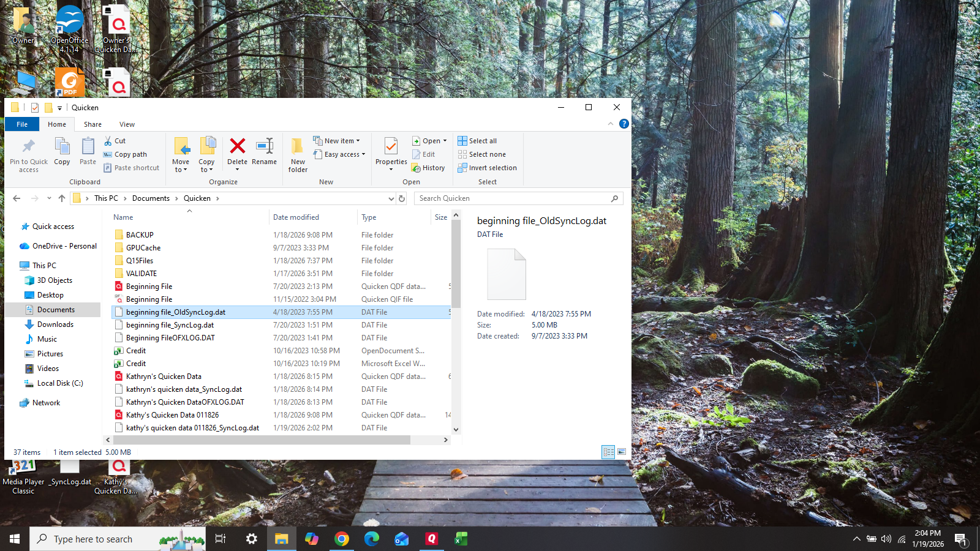The width and height of the screenshot is (980, 551).
Task: Select Kathryn's Quicken DataOFXLOG.DAT file
Action: (x=282, y=402)
